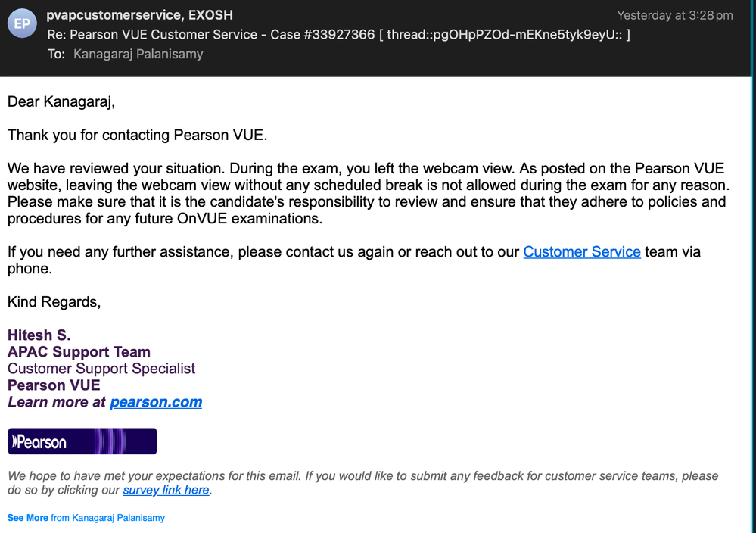Click the APAC Support Team signature line
Screen dimensions: 756x533
pos(79,352)
